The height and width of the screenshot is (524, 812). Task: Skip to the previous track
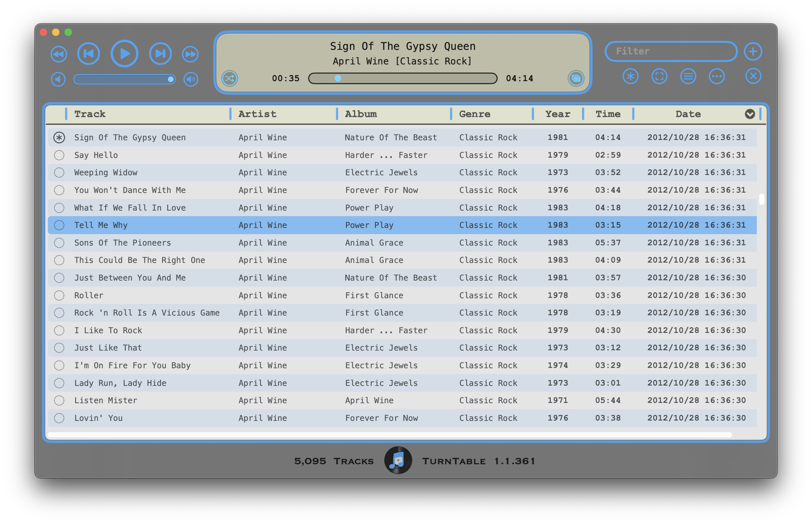(89, 53)
